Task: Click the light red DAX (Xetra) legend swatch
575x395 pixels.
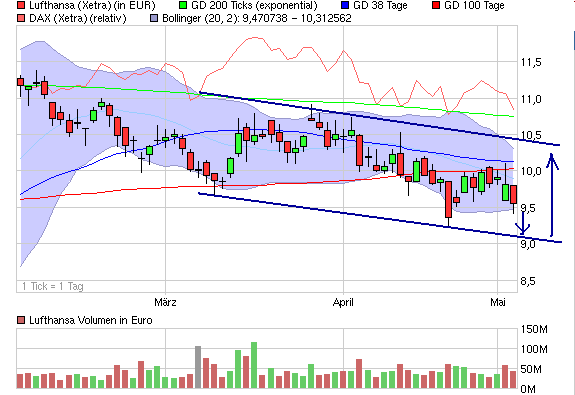Action: [x=22, y=18]
